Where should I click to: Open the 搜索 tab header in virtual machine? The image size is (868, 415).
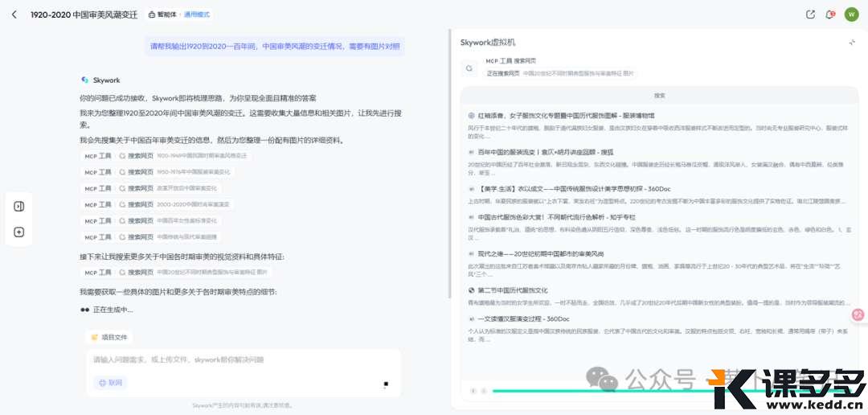[659, 95]
